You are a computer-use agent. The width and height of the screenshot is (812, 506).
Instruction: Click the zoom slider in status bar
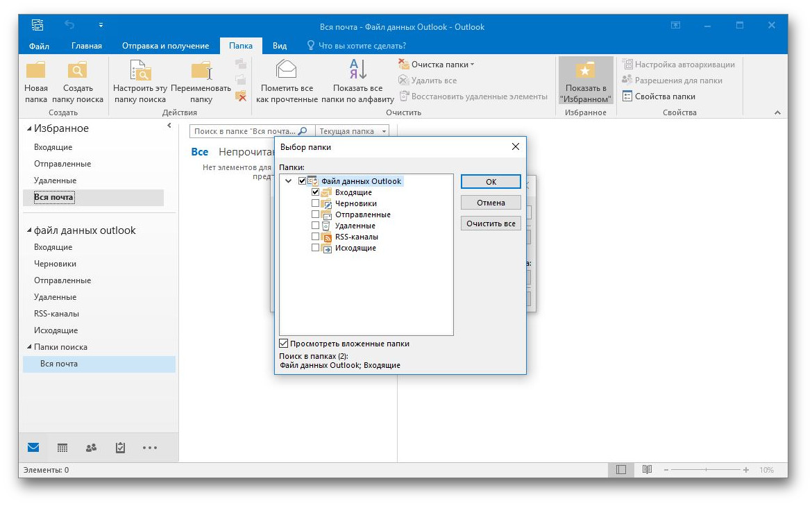704,470
